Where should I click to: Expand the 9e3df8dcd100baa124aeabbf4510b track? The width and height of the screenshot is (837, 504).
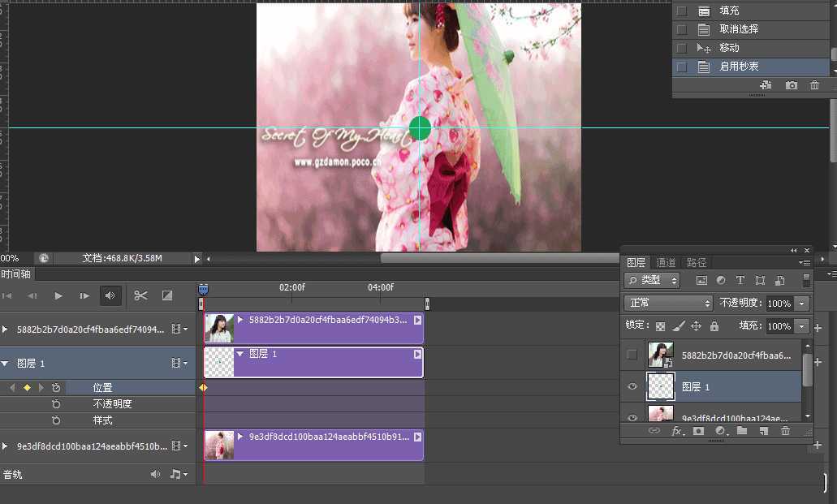pos(5,446)
